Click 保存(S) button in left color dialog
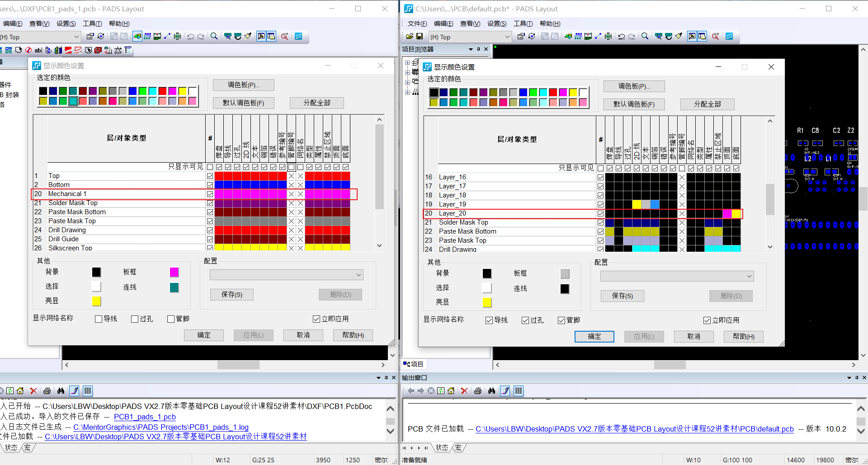The height and width of the screenshot is (465, 868). (x=231, y=295)
